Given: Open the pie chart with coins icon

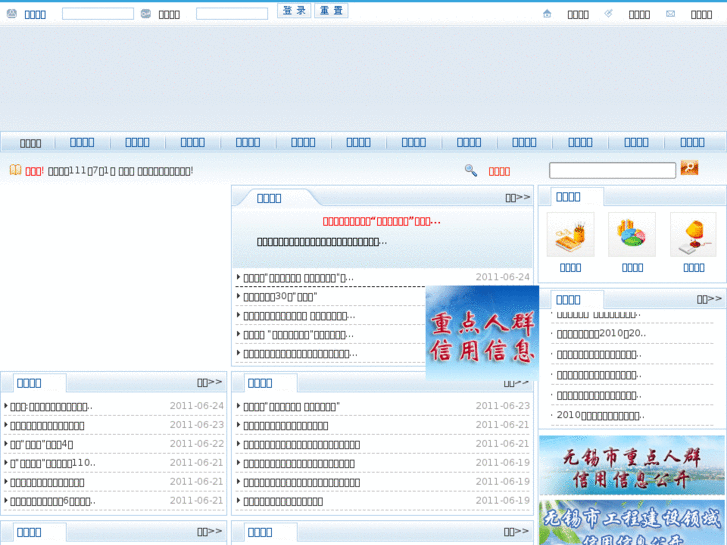Looking at the screenshot, I should click(x=632, y=235).
